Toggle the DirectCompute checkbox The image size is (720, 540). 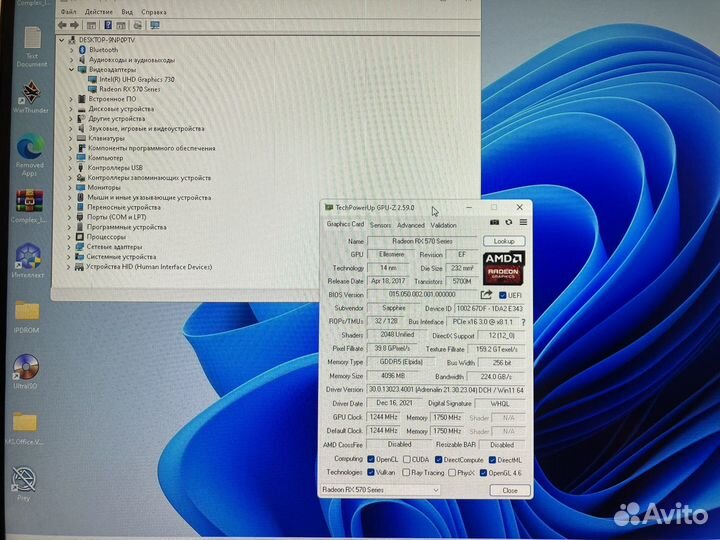coord(439,460)
